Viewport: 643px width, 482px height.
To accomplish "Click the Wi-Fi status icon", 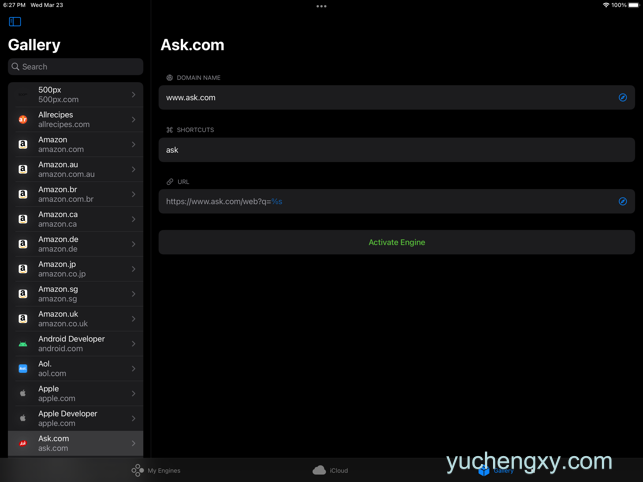I will (x=606, y=5).
